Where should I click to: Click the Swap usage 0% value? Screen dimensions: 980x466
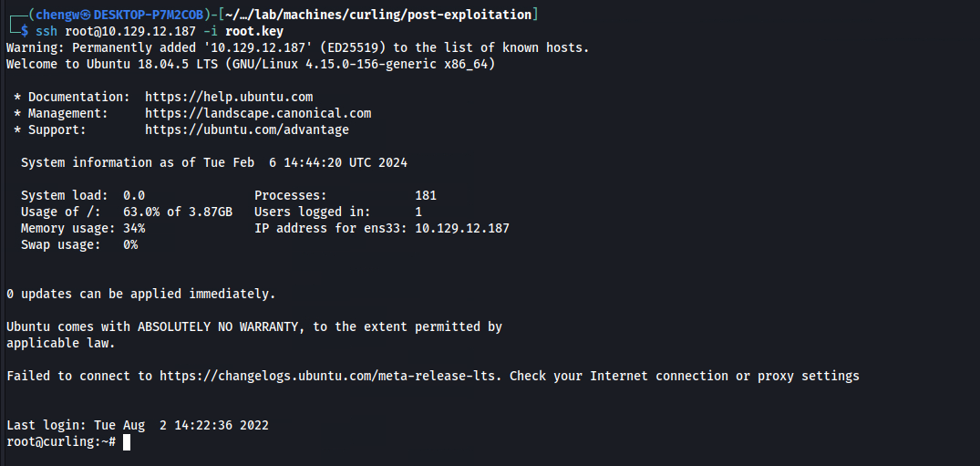click(130, 244)
